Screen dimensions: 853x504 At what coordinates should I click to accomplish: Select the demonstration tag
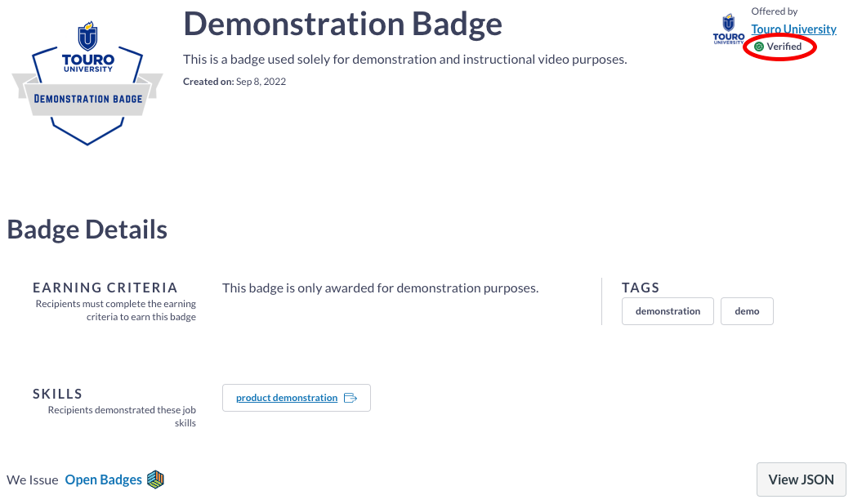(x=668, y=311)
